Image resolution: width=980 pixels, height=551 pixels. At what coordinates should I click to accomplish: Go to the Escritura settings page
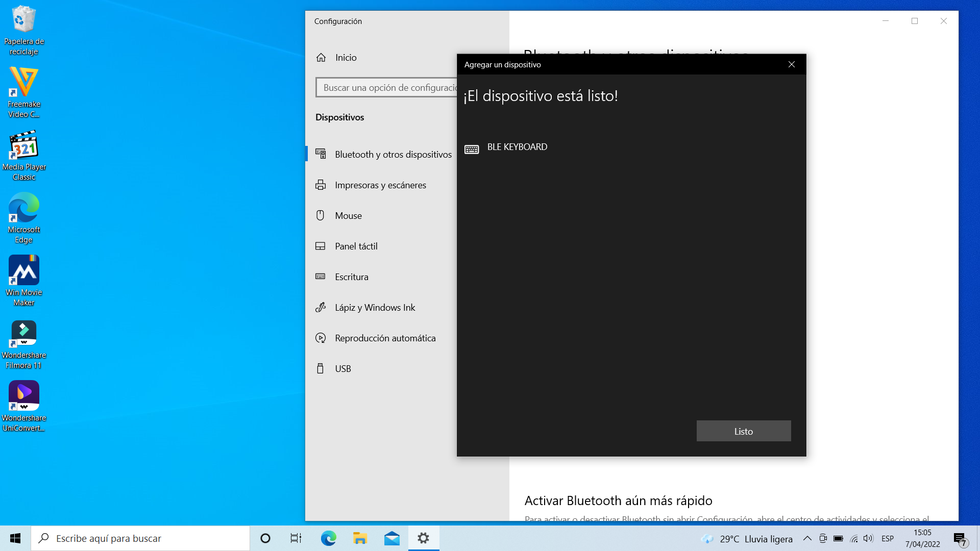click(x=351, y=277)
